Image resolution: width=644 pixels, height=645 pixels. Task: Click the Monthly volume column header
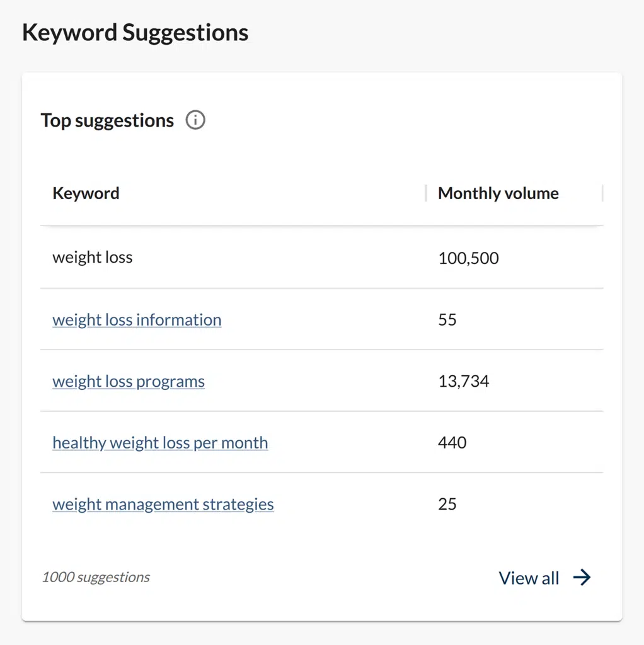(498, 193)
